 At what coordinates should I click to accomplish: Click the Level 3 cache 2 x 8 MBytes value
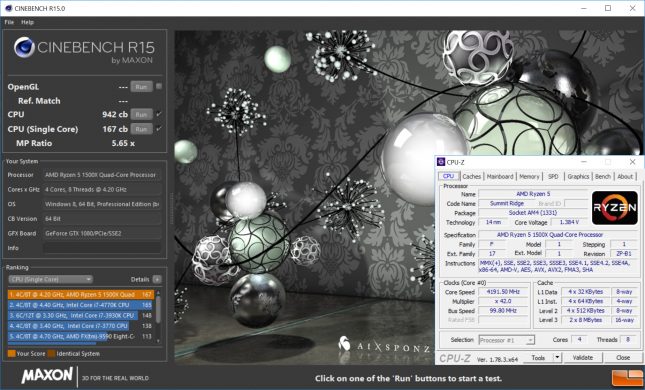pyautogui.click(x=585, y=320)
